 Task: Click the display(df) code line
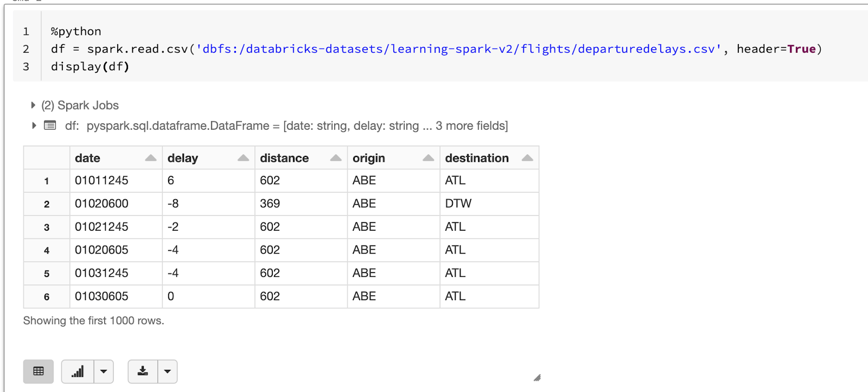[x=90, y=66]
